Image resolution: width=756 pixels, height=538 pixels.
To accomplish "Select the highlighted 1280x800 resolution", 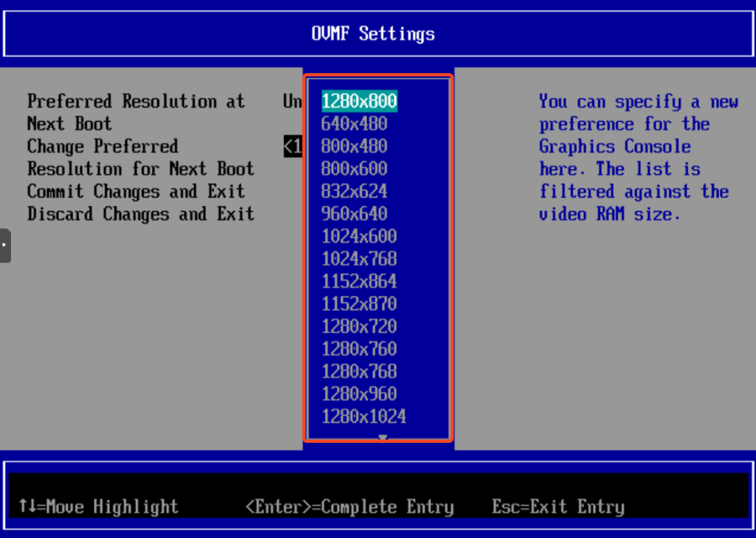I will click(360, 101).
